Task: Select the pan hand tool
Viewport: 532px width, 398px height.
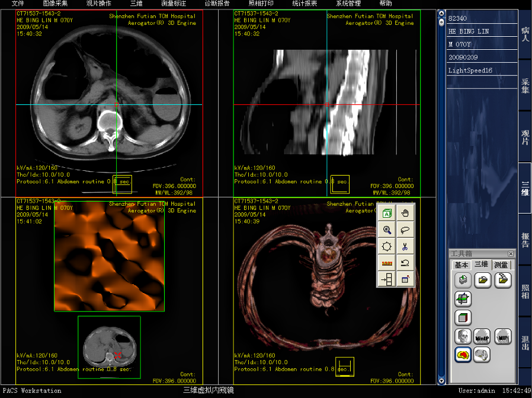Action: pos(405,214)
